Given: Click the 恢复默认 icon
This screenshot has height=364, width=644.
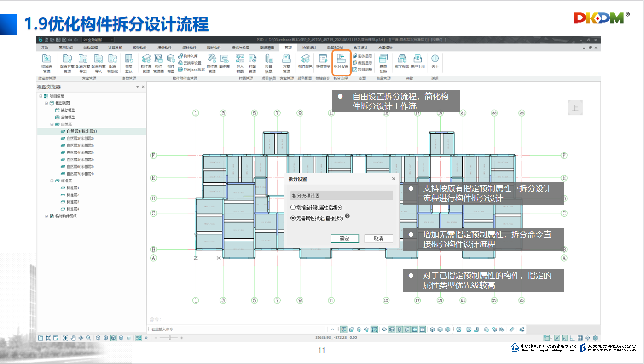Looking at the screenshot, I should click(x=128, y=62).
